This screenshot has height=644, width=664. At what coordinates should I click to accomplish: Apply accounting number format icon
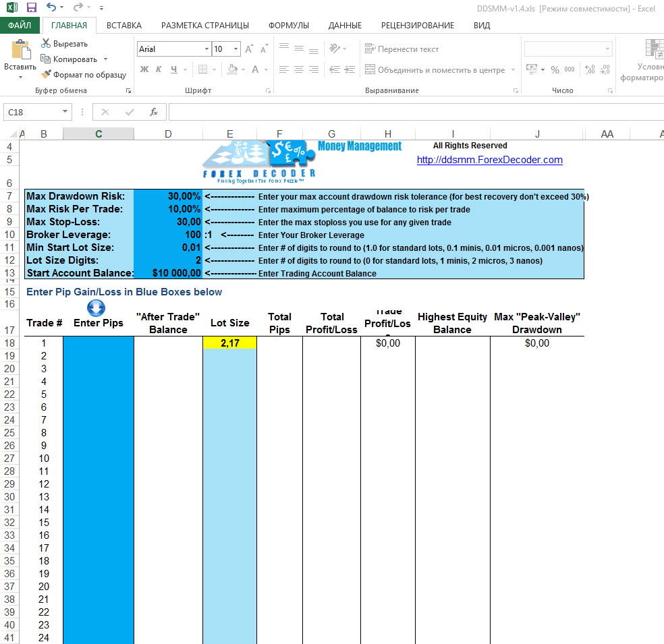pos(532,69)
